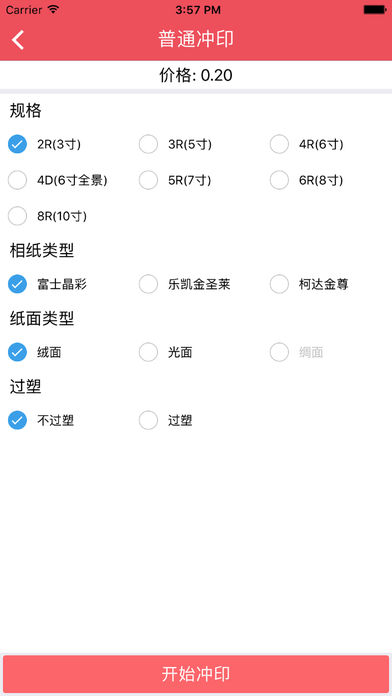Screen dimensions: 392x696
Task: Choose the 4R(6寸) size
Action: [x=306, y=144]
